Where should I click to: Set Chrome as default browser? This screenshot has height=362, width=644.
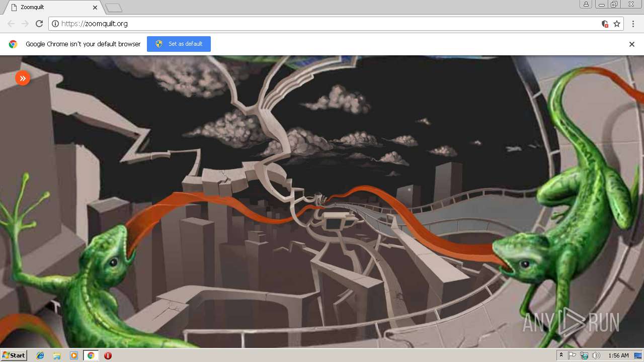[179, 44]
